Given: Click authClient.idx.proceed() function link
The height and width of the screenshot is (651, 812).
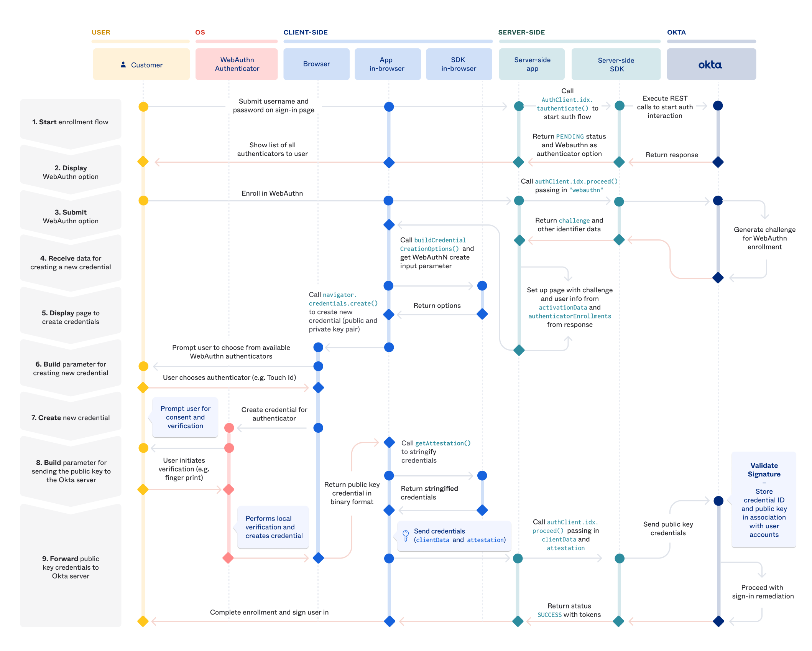Looking at the screenshot, I should click(586, 180).
